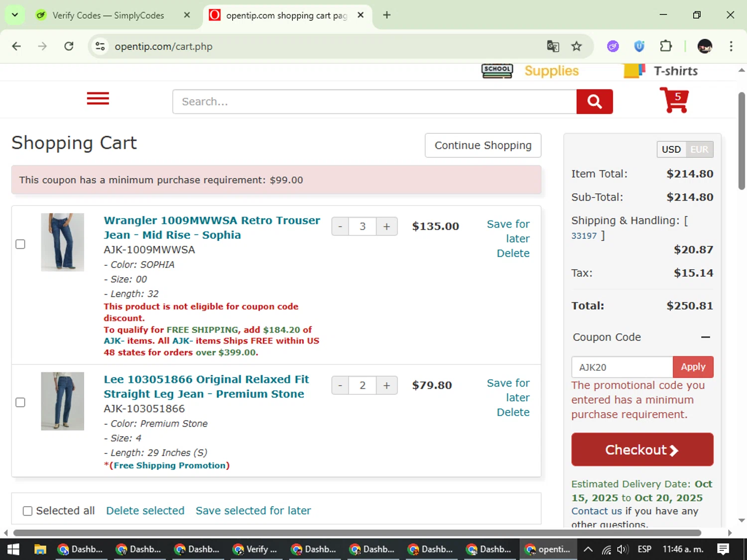Open the hamburger menu icon
Screen dimensions: 747x560
pos(98,99)
